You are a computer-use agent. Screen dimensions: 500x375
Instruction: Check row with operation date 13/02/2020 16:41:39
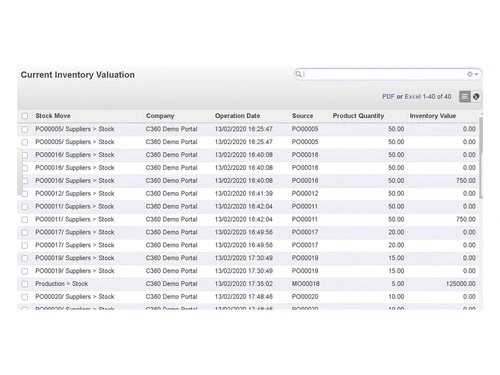[x=25, y=194]
